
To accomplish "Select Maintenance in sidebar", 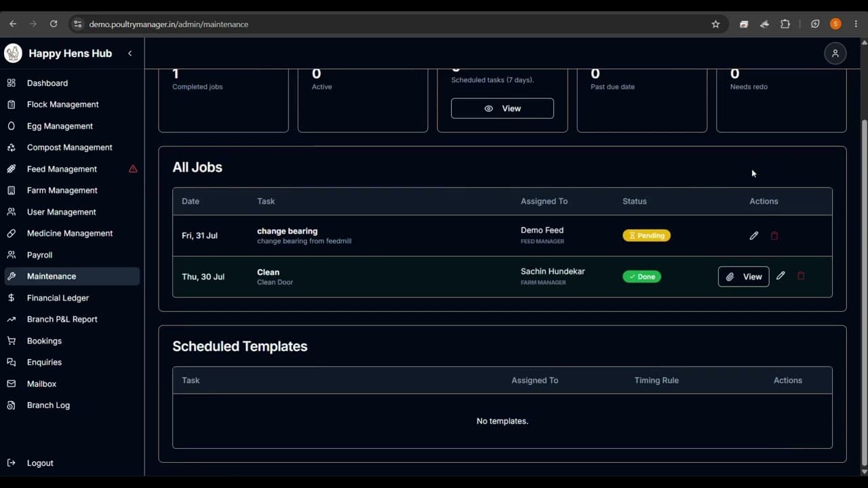I will point(72,276).
